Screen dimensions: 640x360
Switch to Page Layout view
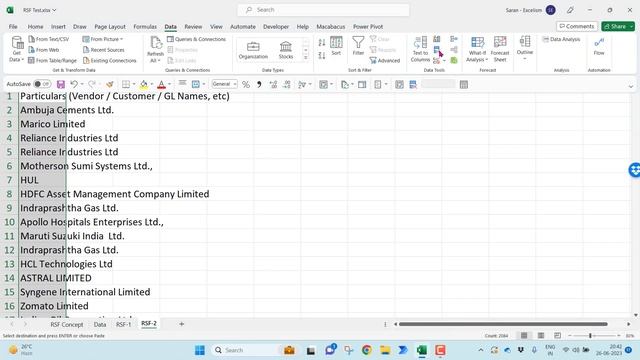pyautogui.click(x=541, y=336)
